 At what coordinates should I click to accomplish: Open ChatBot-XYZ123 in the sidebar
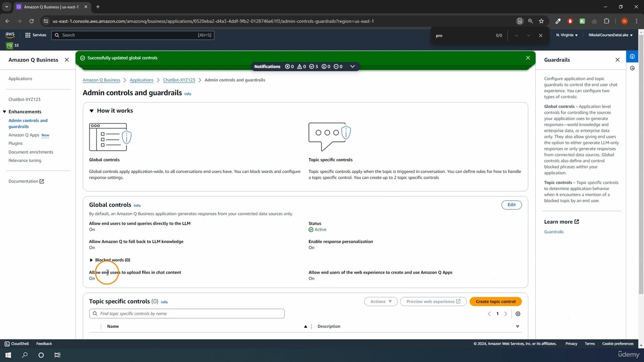pyautogui.click(x=24, y=100)
